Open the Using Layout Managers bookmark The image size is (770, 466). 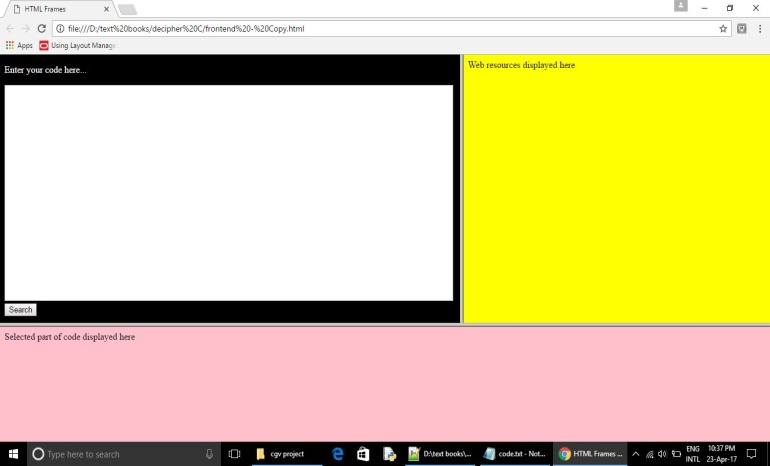pos(78,46)
